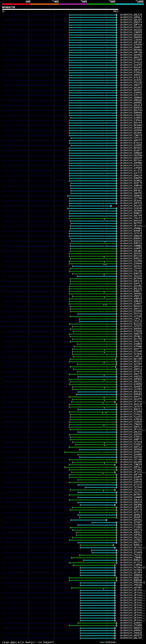The height and width of the screenshot is (644, 146).
Task: Select the UniRef100_Q41610 label
Action: click(131, 266)
